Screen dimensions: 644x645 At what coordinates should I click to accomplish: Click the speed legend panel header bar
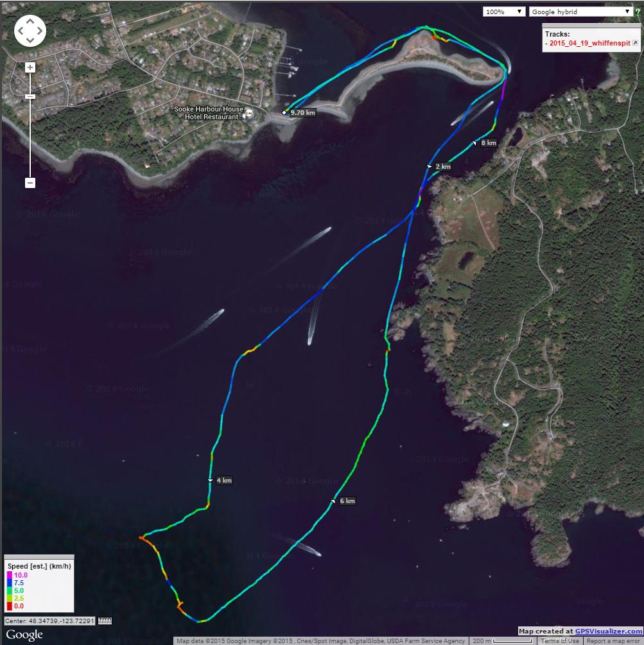(39, 557)
